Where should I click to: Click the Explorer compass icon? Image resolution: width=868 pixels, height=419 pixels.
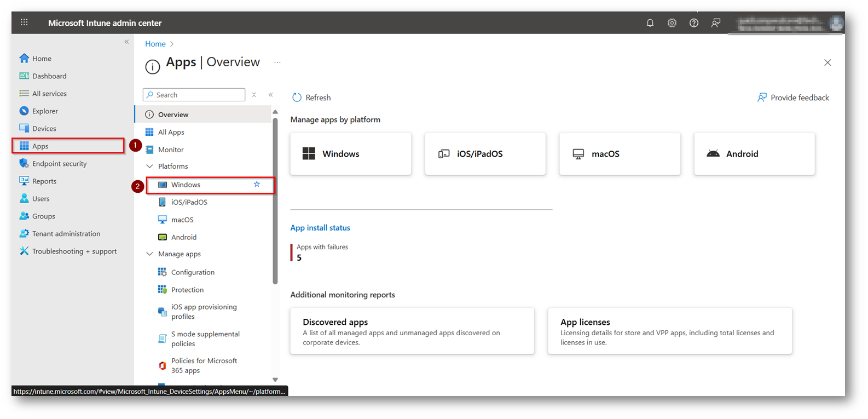click(24, 111)
